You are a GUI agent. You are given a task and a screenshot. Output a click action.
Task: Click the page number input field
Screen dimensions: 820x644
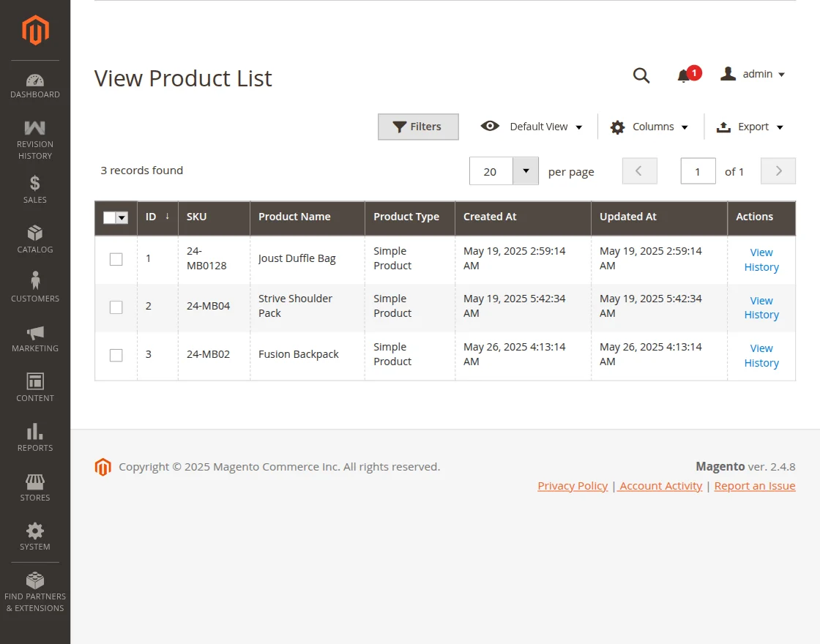tap(697, 171)
